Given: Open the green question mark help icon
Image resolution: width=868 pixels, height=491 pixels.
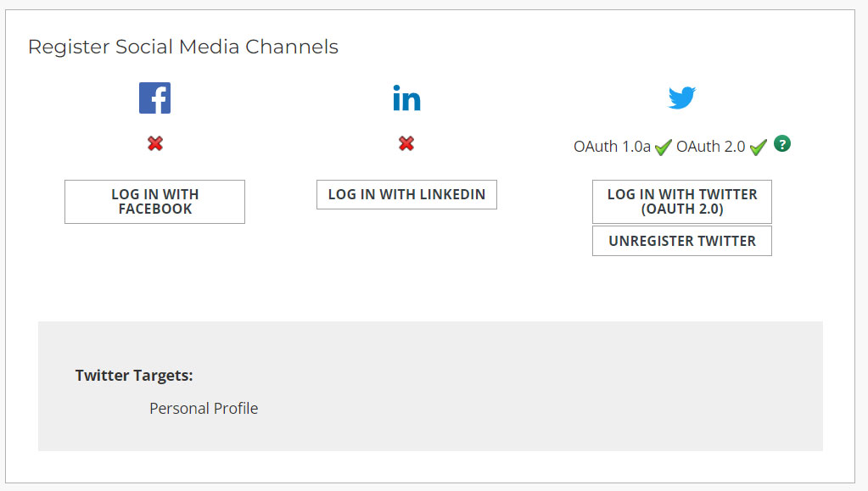Looking at the screenshot, I should (x=782, y=144).
